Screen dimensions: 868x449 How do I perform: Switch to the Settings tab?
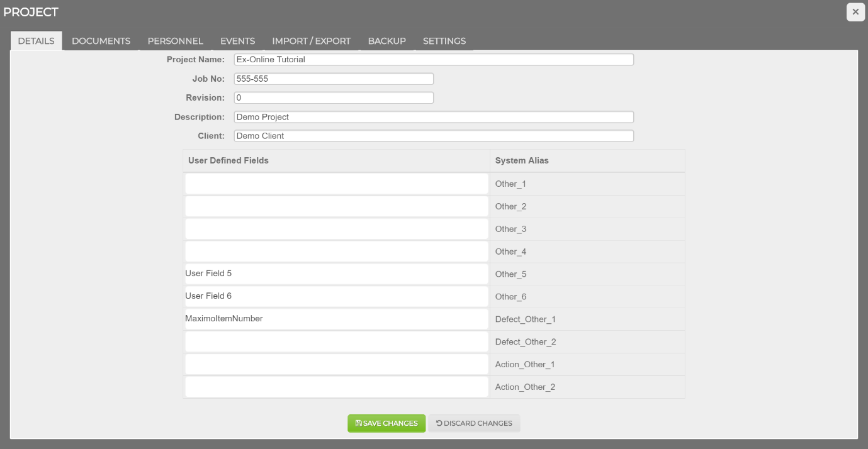tap(444, 41)
